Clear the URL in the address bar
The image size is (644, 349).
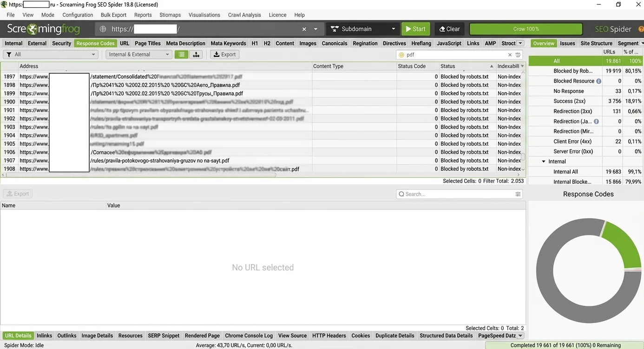pyautogui.click(x=304, y=29)
